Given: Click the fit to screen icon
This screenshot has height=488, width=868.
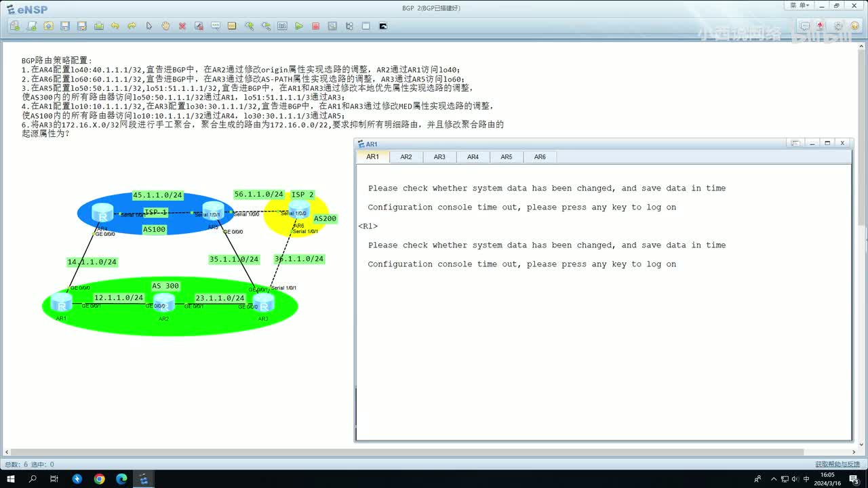Looking at the screenshot, I should pos(282,26).
